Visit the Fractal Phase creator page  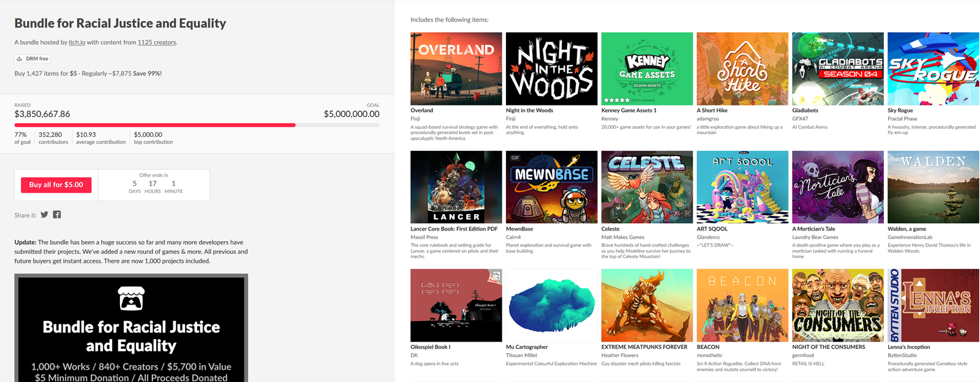click(x=902, y=119)
